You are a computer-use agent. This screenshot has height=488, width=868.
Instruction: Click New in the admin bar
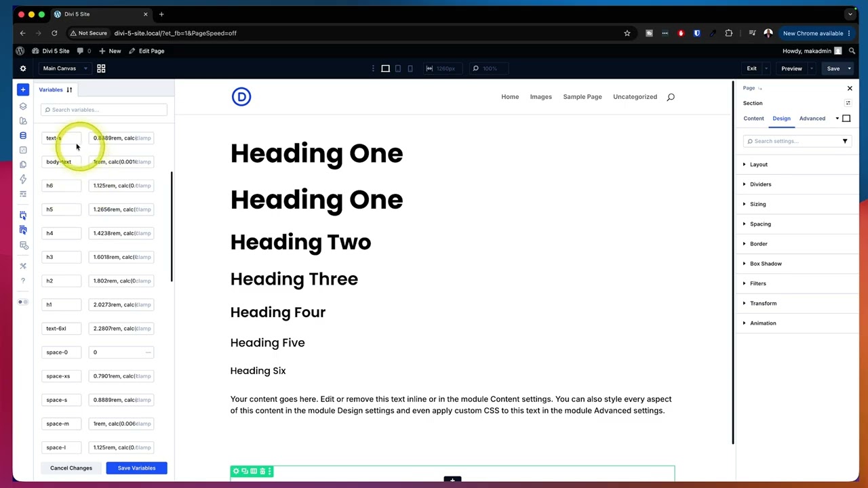110,51
